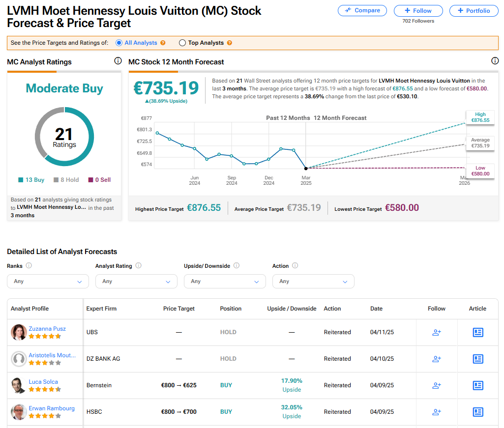This screenshot has width=504, height=428.
Task: Click the Average €735.19 forecast label
Action: coord(480,143)
